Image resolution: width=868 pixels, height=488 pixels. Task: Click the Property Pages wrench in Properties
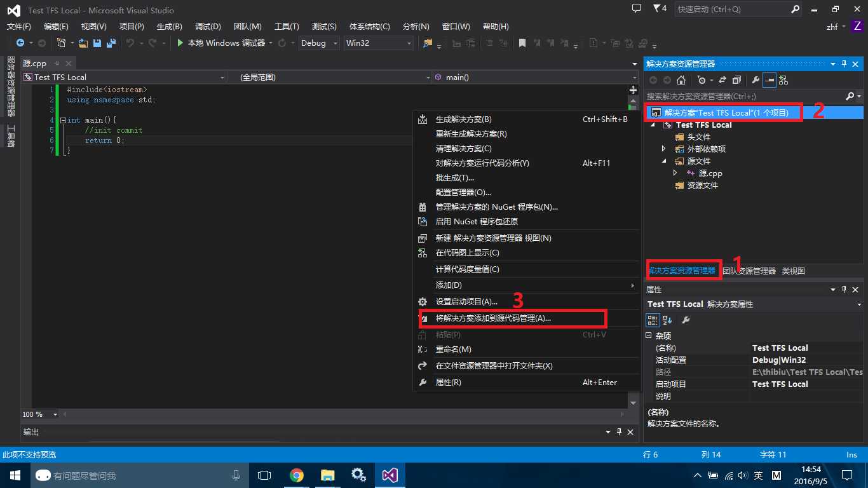(686, 320)
